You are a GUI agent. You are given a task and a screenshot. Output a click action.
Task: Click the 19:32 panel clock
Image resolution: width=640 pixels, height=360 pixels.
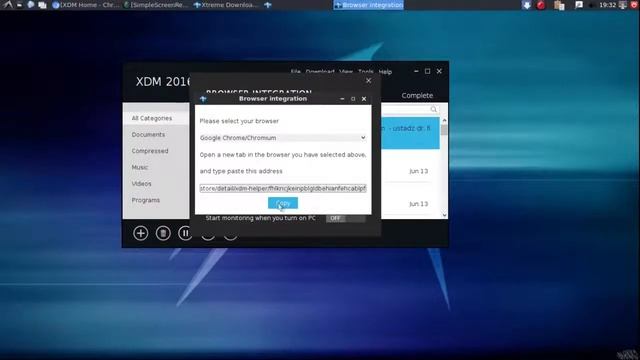[607, 5]
